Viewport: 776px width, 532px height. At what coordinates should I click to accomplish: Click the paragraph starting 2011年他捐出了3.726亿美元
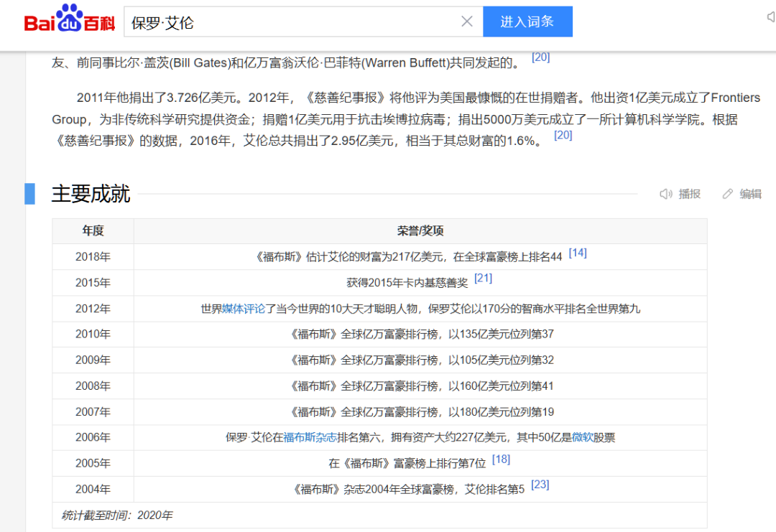[x=406, y=119]
